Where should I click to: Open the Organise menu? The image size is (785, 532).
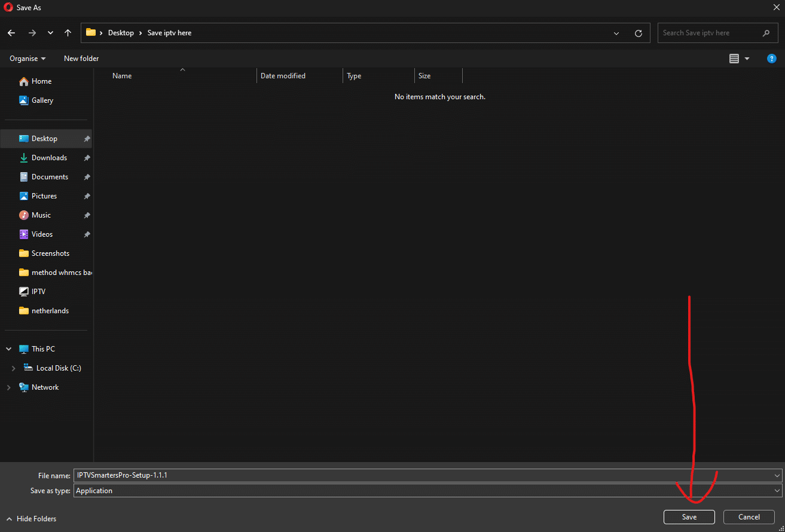[x=28, y=59]
